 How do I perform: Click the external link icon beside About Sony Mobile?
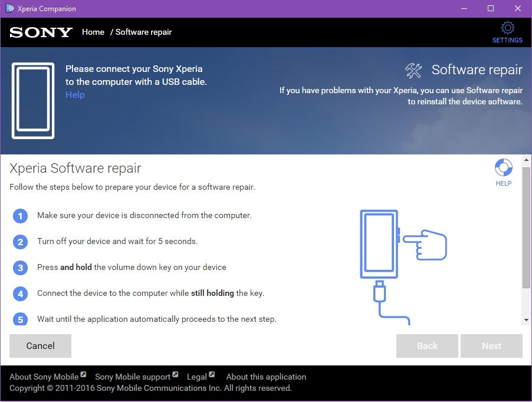(83, 374)
